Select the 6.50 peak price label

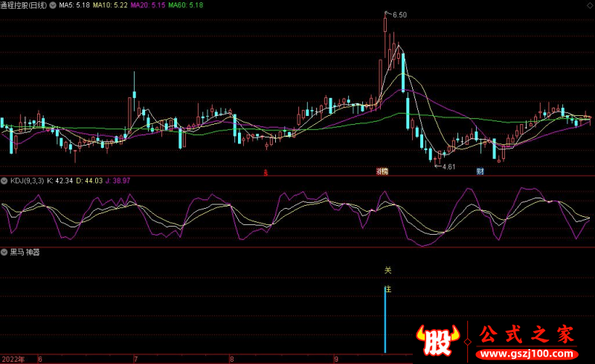point(399,15)
